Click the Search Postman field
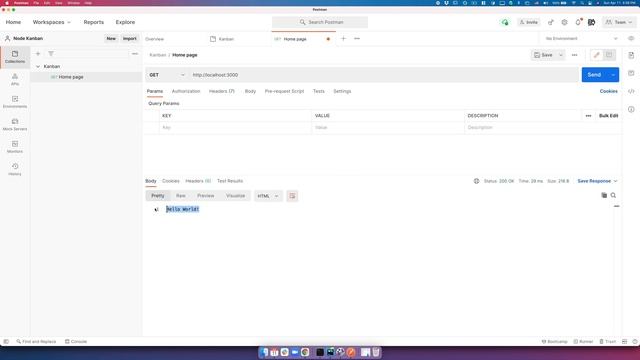This screenshot has width=640, height=360. tap(320, 22)
